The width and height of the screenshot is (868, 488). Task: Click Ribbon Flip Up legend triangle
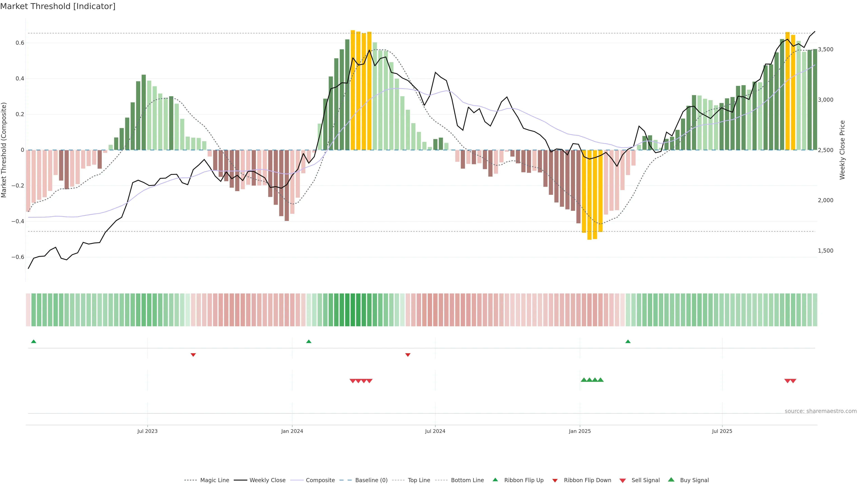[495, 480]
